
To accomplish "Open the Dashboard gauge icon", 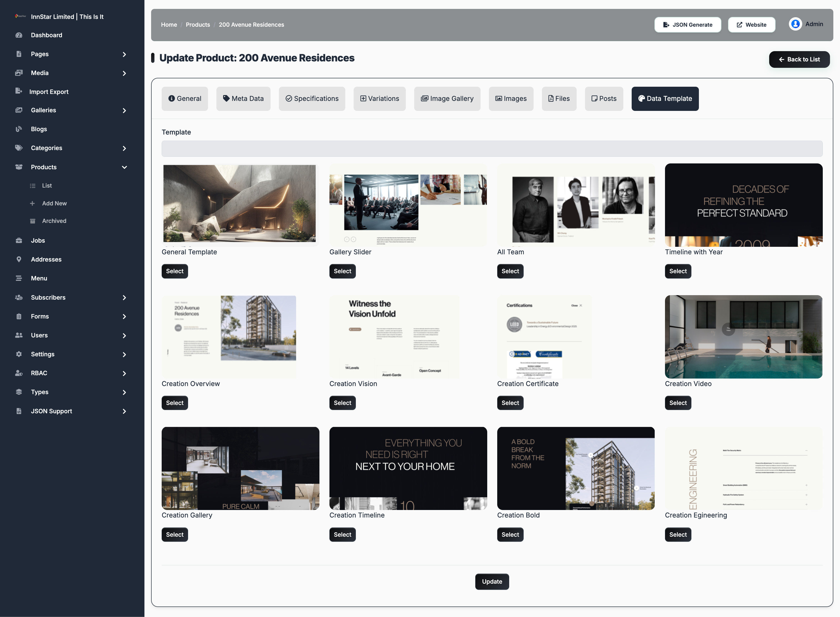I will (19, 35).
